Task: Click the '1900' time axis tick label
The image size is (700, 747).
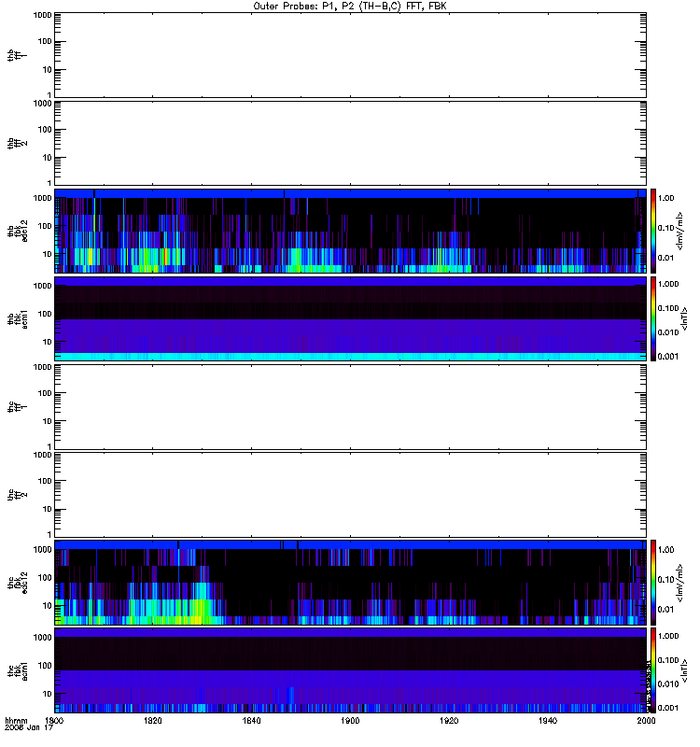Action: click(x=350, y=720)
